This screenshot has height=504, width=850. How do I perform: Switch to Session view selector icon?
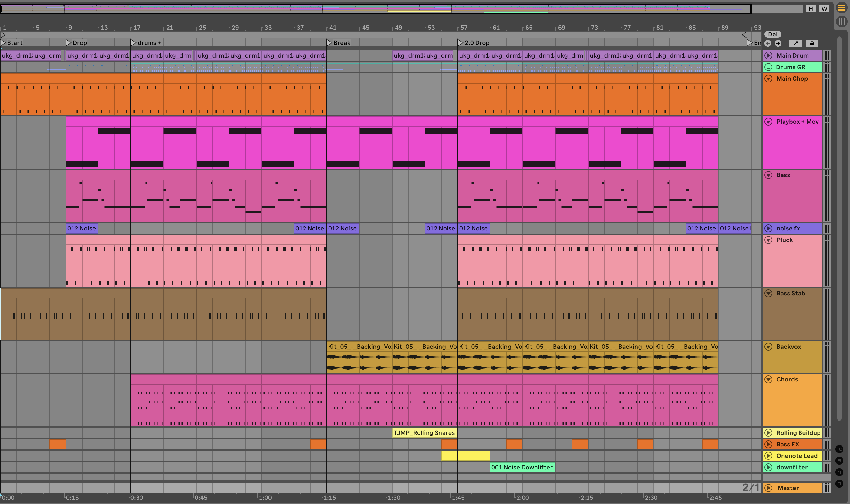842,22
